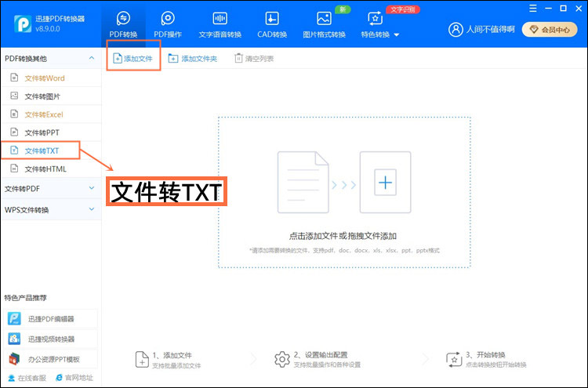Click the 添加文件 button
Image resolution: width=588 pixels, height=388 pixels.
[133, 59]
